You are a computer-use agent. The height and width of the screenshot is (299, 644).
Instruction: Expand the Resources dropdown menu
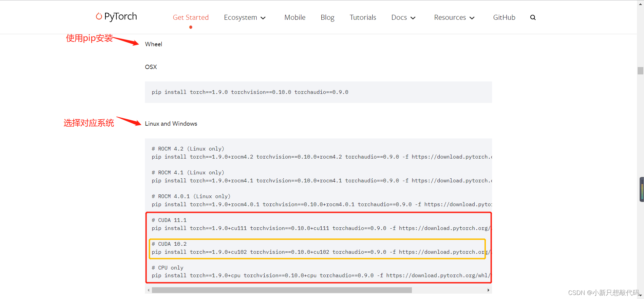[x=454, y=17]
